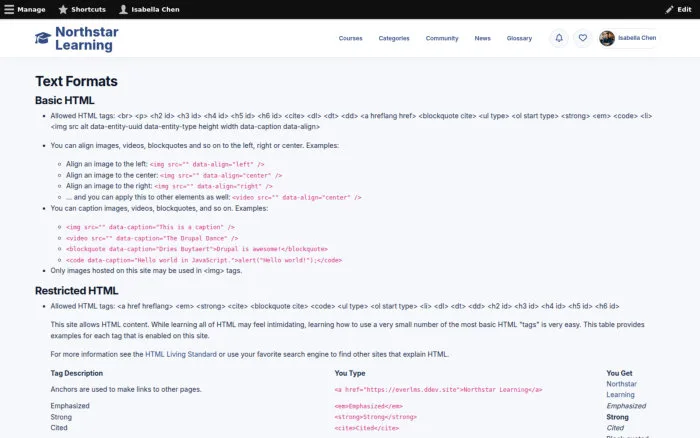The height and width of the screenshot is (438, 700).
Task: Click the <strong>Strong</strong> code cell
Action: [x=375, y=417]
